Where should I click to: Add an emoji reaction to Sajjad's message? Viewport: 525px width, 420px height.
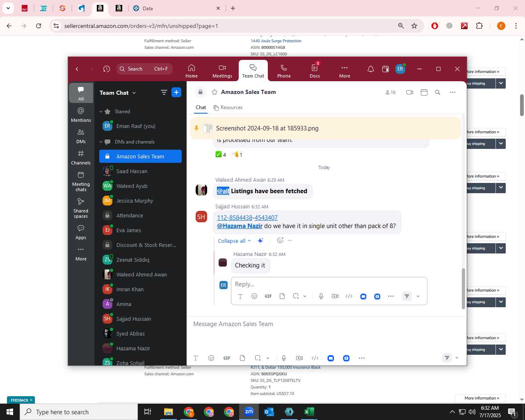click(280, 240)
